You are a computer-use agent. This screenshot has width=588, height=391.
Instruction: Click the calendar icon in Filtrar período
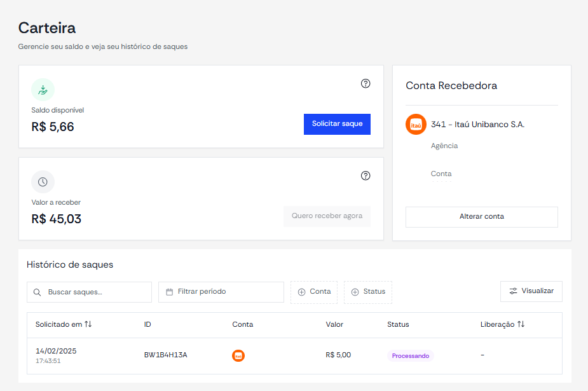(x=170, y=292)
